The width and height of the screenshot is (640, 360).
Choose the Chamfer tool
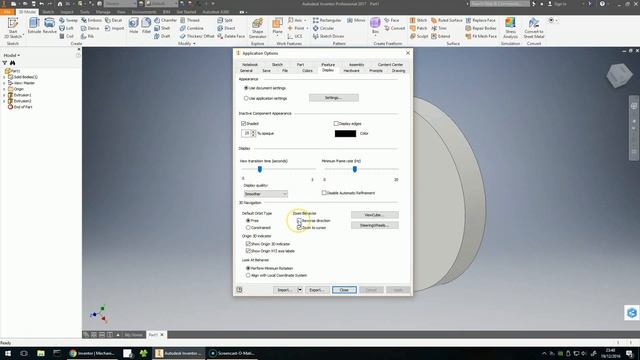[x=165, y=20]
